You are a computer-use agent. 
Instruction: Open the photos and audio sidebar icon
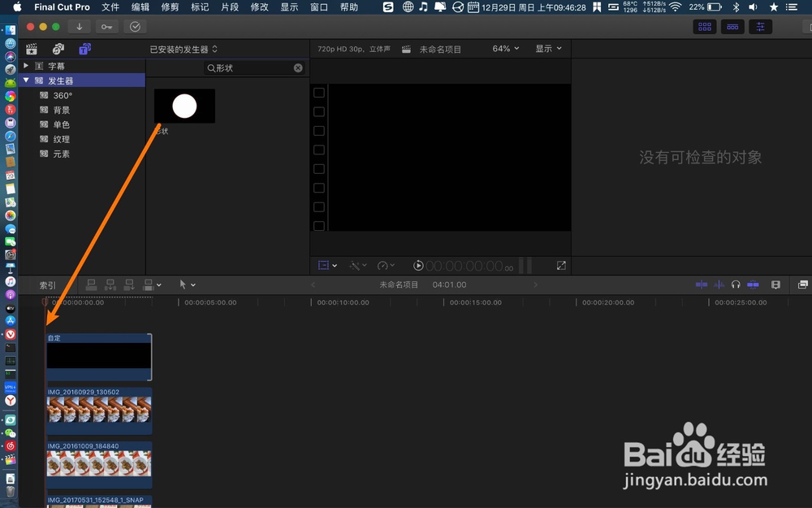pos(58,50)
